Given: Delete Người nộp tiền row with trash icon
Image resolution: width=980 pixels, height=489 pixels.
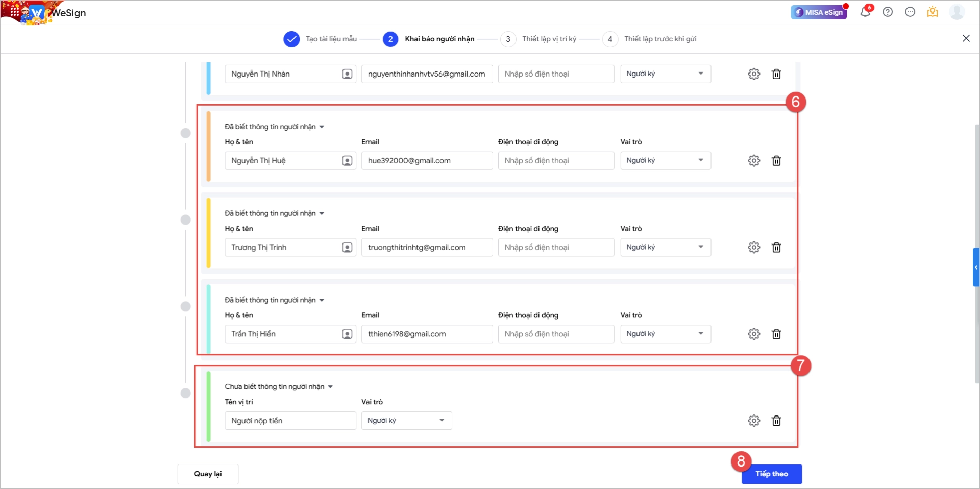Looking at the screenshot, I should [776, 421].
